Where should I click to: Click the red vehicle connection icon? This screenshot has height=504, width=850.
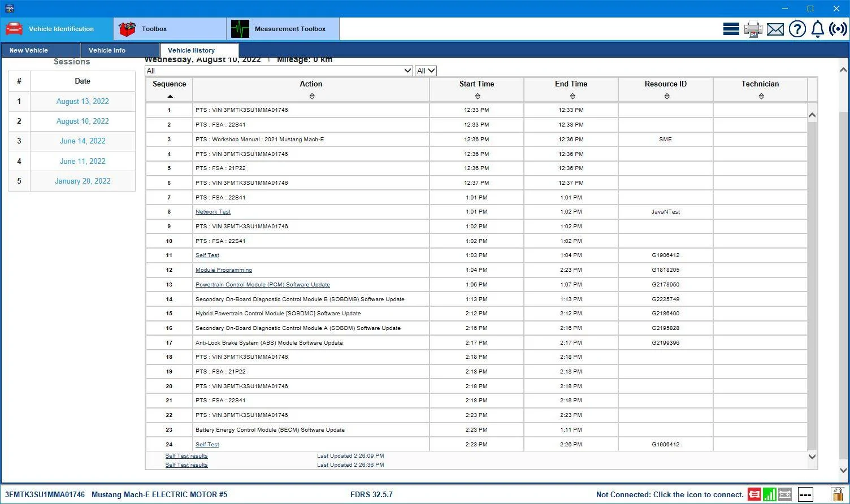(x=754, y=494)
